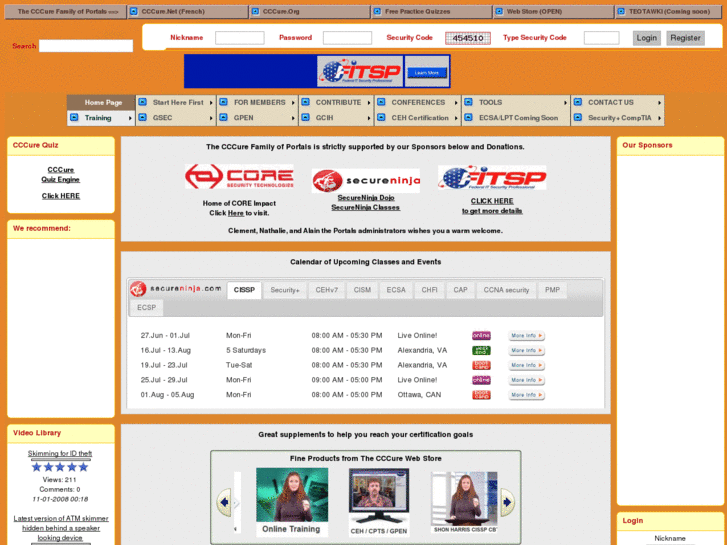Click the boot camp badge for 19.Jul class

tap(481, 365)
